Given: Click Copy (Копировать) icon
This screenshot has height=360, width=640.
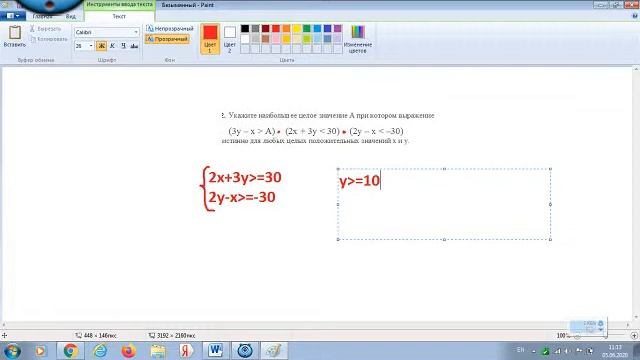Looking at the screenshot, I should click(33, 39).
